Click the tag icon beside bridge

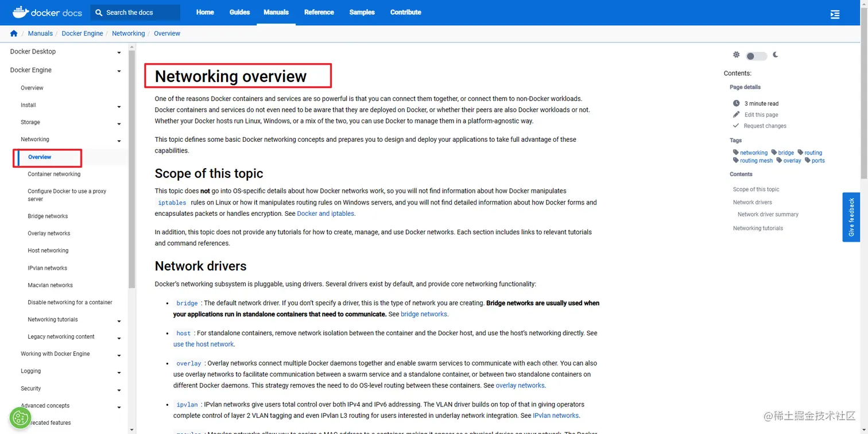click(774, 152)
